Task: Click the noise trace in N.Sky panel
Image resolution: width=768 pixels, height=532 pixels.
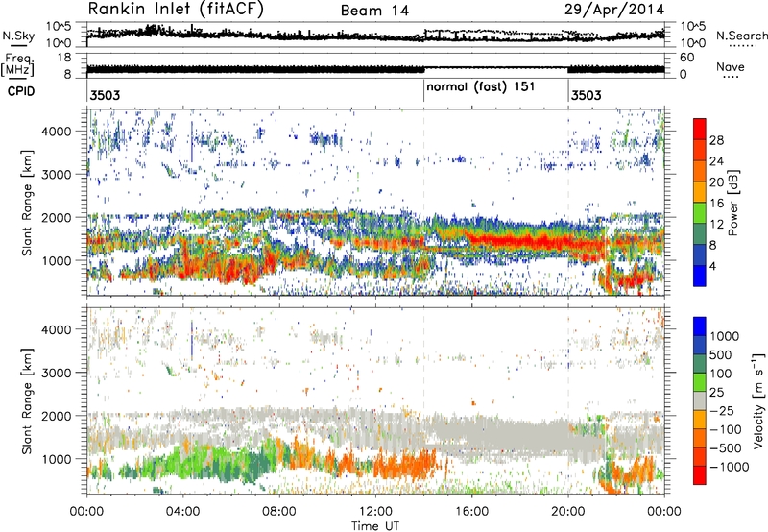Action: coord(375,36)
